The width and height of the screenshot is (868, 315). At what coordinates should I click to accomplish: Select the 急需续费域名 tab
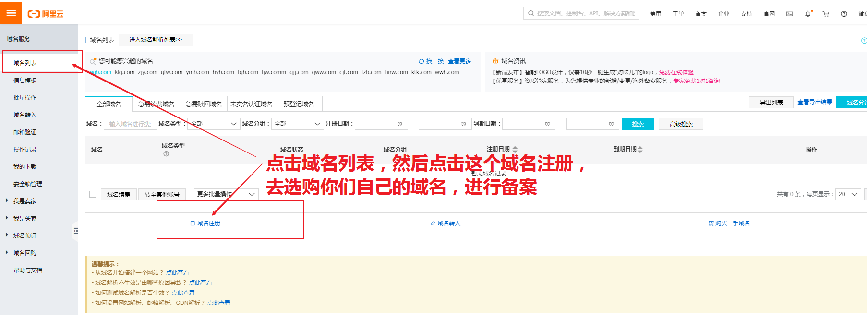[156, 104]
